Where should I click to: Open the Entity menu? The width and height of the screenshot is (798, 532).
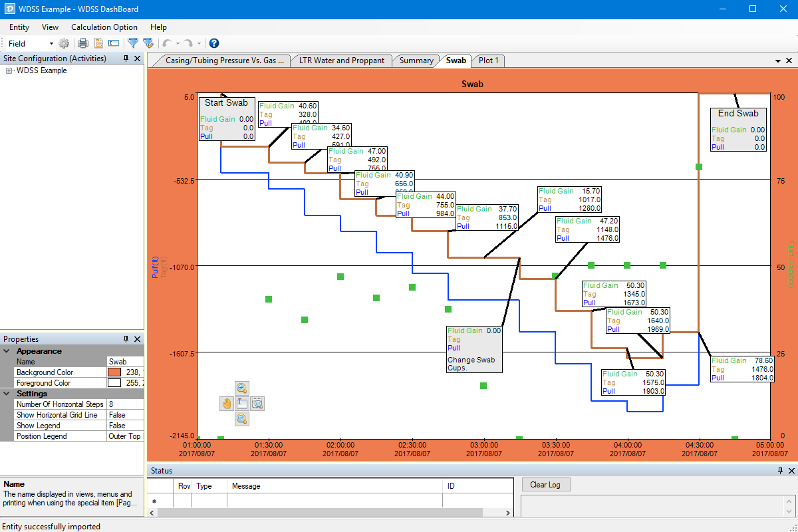(19, 27)
